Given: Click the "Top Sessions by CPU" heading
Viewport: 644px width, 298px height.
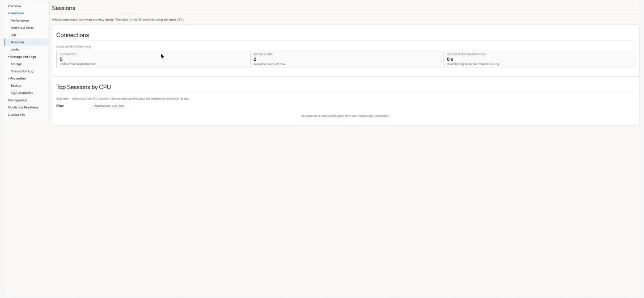Looking at the screenshot, I should 84,87.
